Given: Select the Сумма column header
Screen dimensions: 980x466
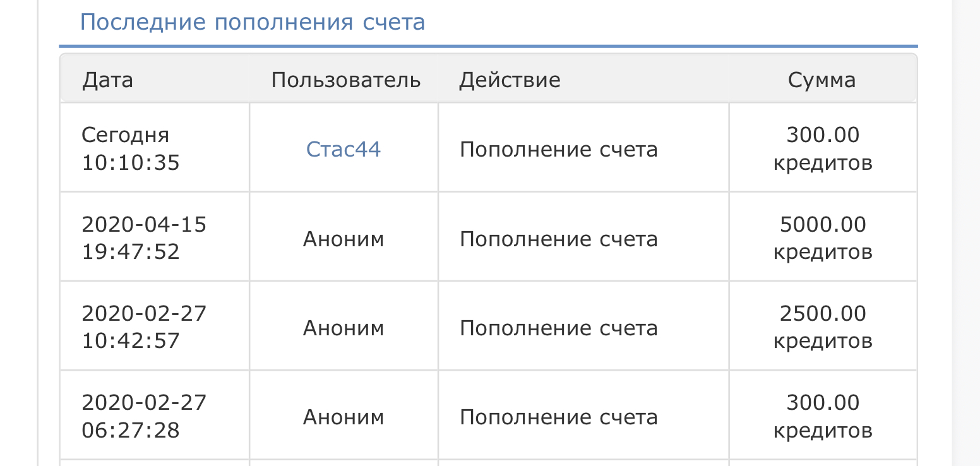Looking at the screenshot, I should click(x=822, y=80).
